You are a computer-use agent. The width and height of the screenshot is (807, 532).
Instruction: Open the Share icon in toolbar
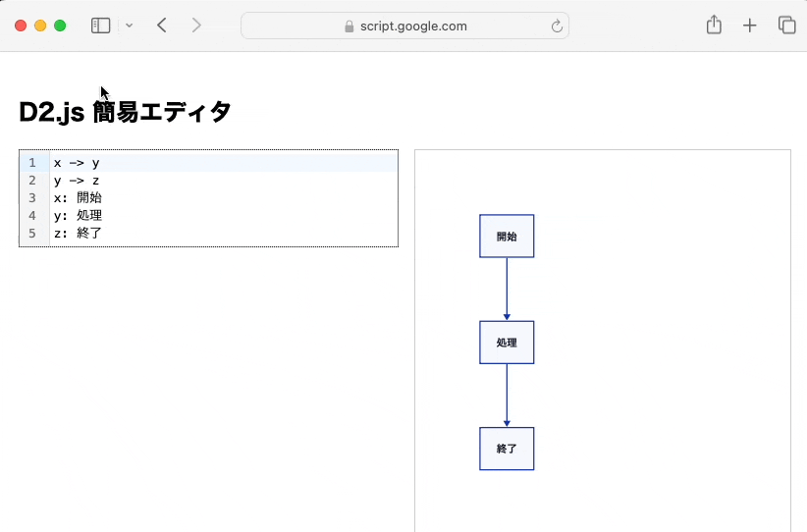click(x=714, y=25)
